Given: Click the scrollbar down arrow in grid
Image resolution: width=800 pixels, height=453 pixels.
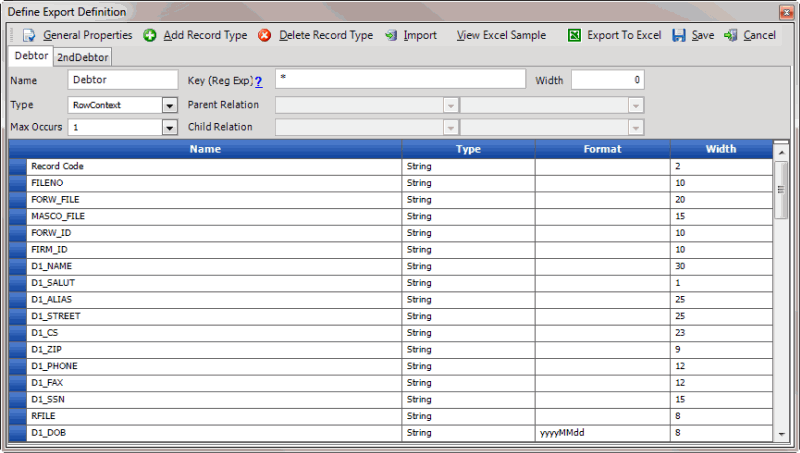Looking at the screenshot, I should (x=781, y=433).
